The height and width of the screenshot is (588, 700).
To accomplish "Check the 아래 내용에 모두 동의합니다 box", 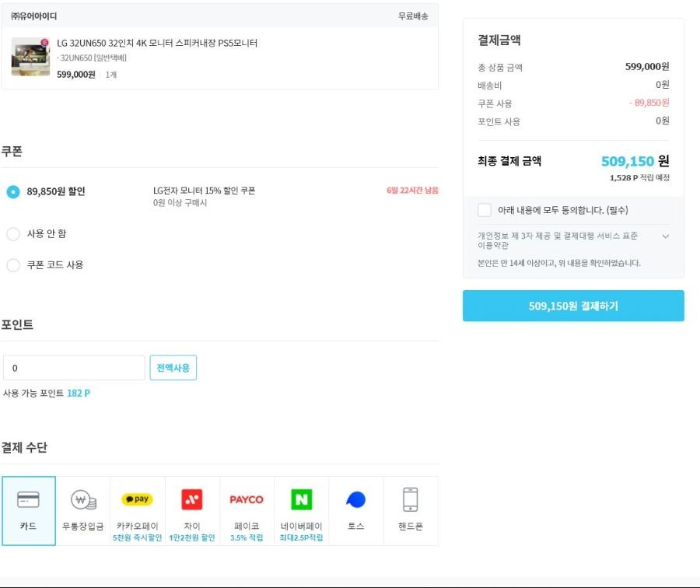I will click(485, 210).
